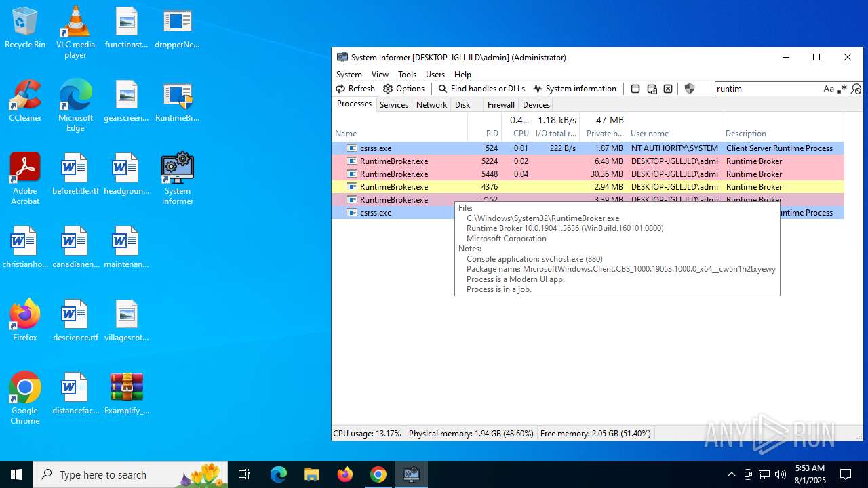Open Firefox desktop shortcut
Viewport: 868px width, 488px height.
click(25, 321)
